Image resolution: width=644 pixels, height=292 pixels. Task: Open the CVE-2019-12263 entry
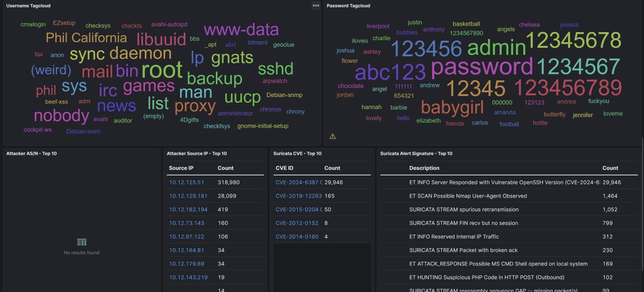point(298,196)
